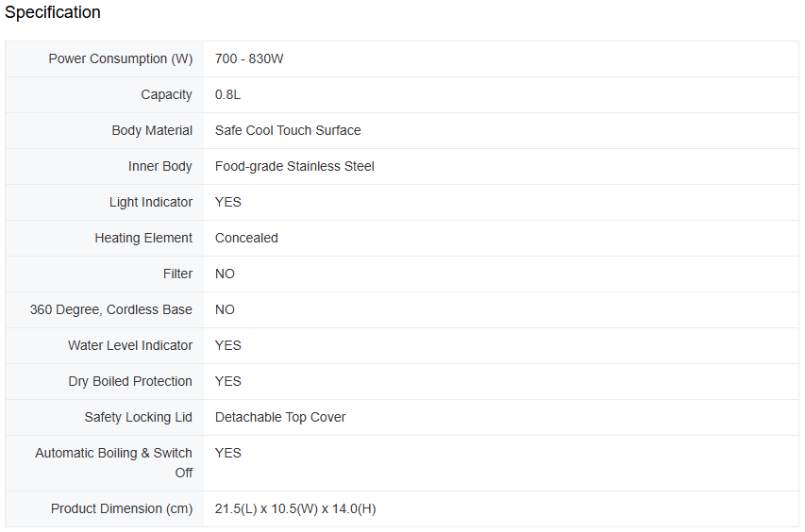This screenshot has height=532, width=805.
Task: Click the Body Material label
Action: point(152,130)
